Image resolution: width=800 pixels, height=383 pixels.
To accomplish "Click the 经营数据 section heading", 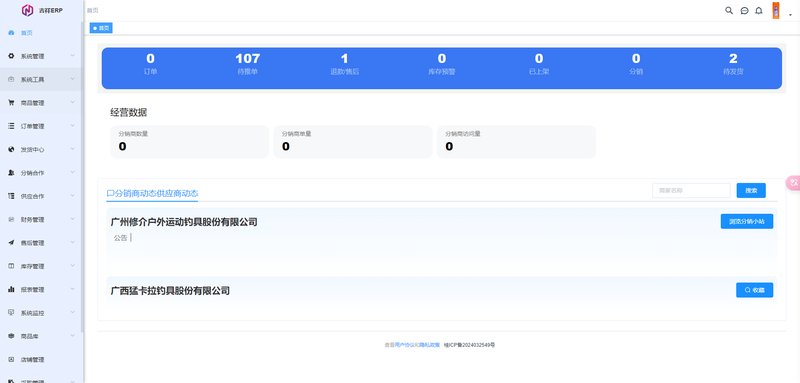I will coord(129,113).
